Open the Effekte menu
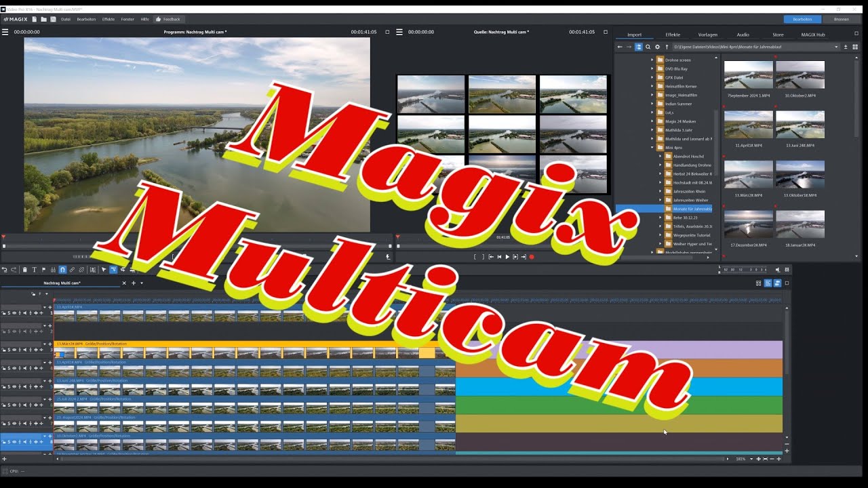Image resolution: width=868 pixels, height=488 pixels. click(108, 19)
